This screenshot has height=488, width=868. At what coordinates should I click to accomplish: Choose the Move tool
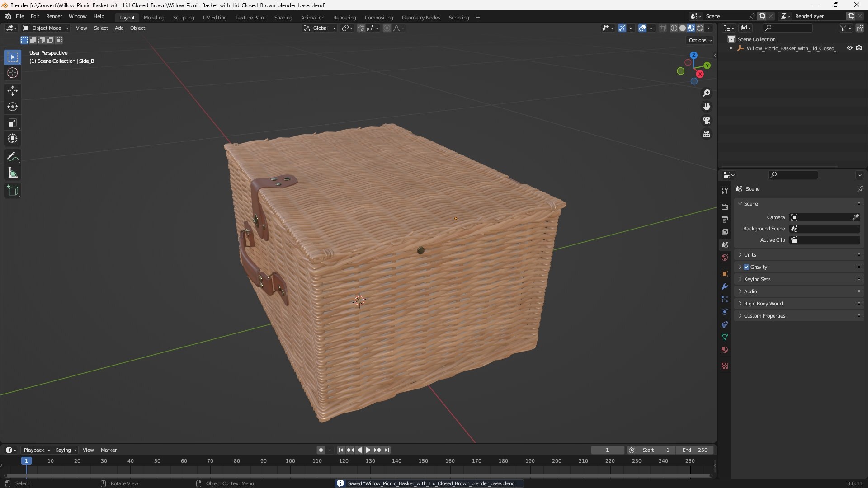coord(13,91)
